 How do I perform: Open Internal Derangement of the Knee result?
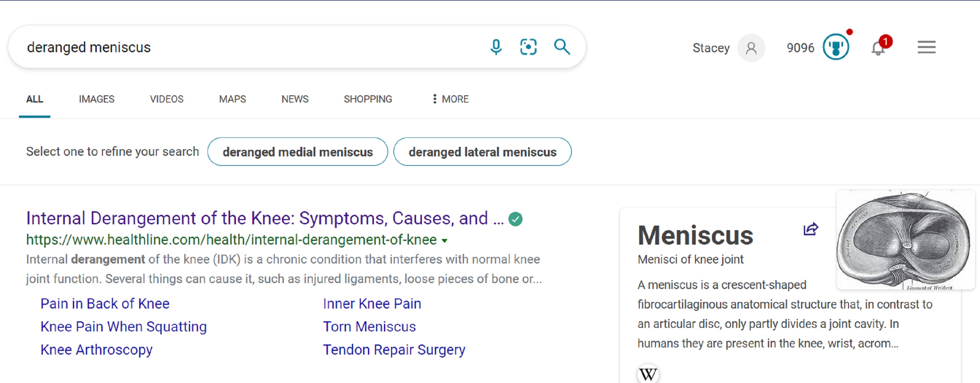click(x=265, y=218)
